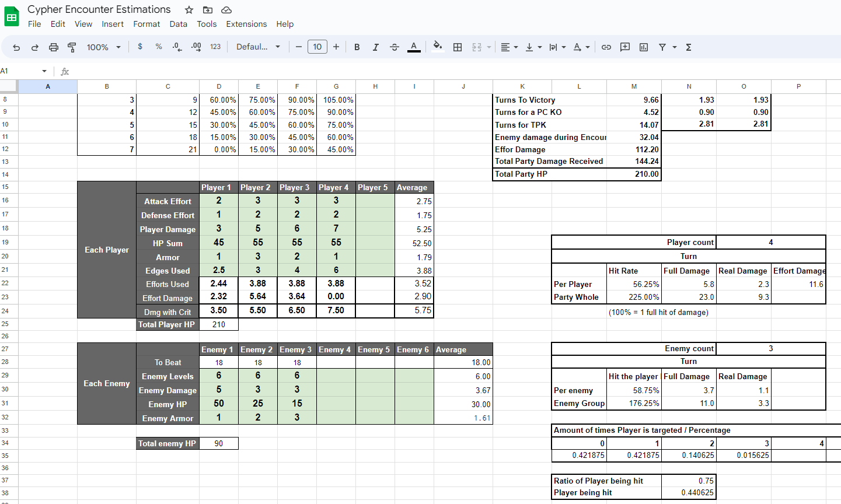Viewport: 841px width, 504px height.
Task: Star the Cypher Encounter Estimations document
Action: point(189,10)
